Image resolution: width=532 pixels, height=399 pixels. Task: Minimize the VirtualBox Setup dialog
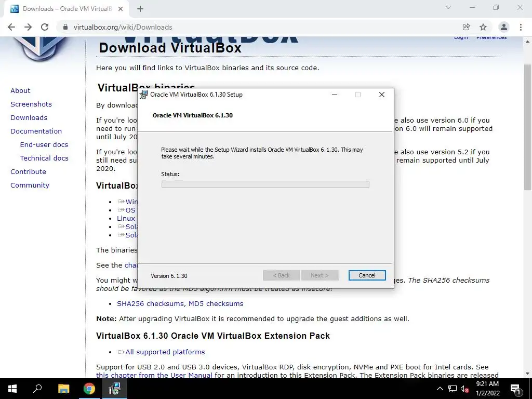335,95
